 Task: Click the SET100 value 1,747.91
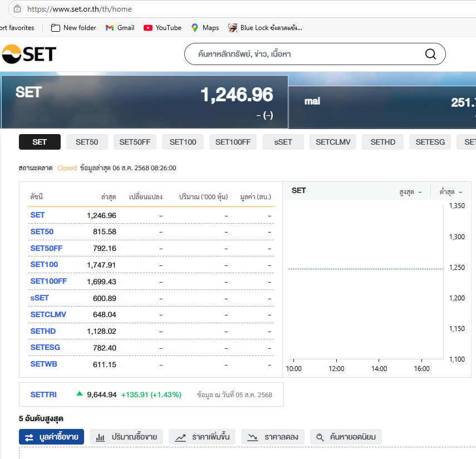coord(101,265)
